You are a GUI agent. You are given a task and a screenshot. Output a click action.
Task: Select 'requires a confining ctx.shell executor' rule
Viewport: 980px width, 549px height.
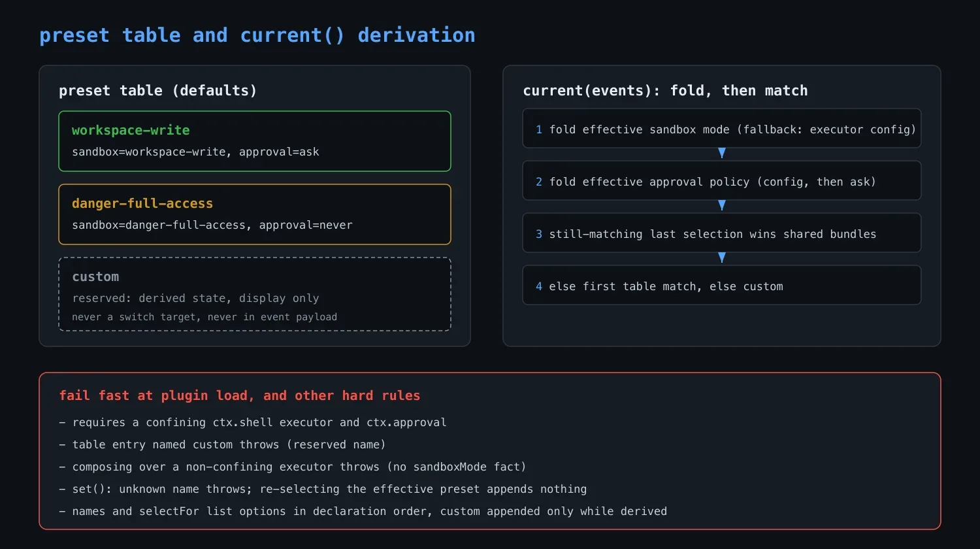click(x=253, y=422)
